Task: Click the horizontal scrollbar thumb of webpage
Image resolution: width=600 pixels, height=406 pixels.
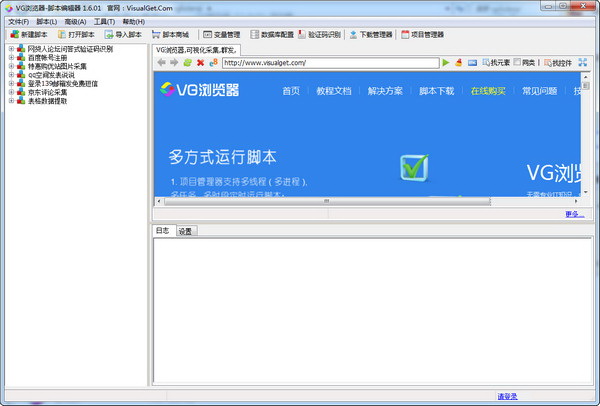Action: (327, 201)
